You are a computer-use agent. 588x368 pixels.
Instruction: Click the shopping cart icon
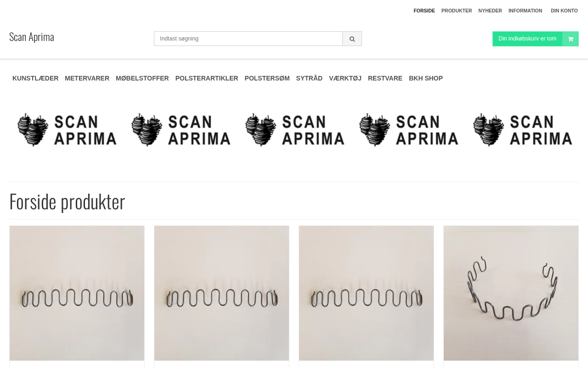pos(571,39)
